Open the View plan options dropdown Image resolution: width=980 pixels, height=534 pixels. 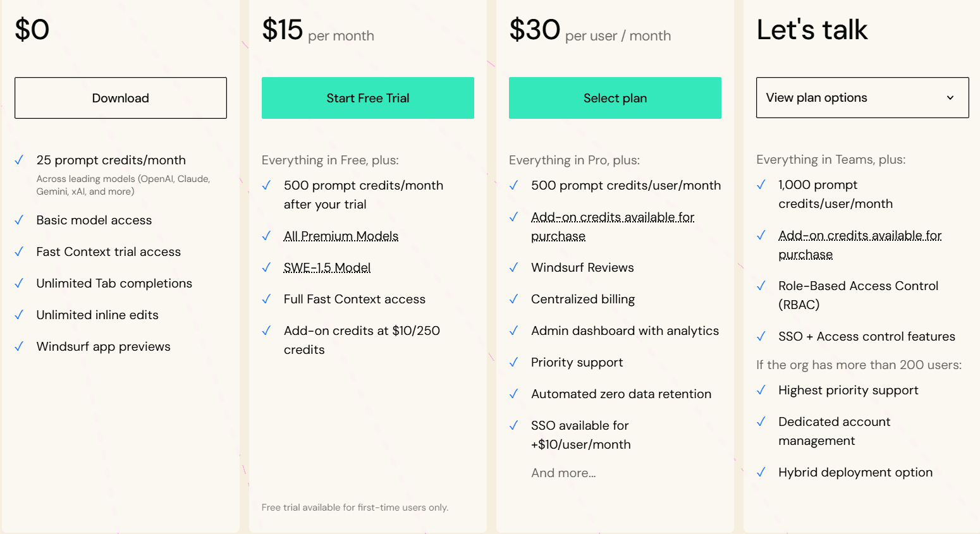(x=862, y=97)
